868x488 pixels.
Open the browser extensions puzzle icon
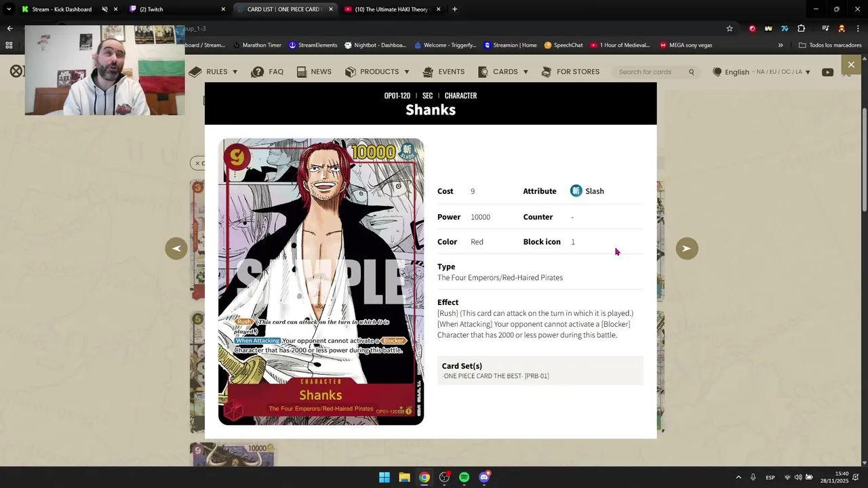tap(802, 28)
